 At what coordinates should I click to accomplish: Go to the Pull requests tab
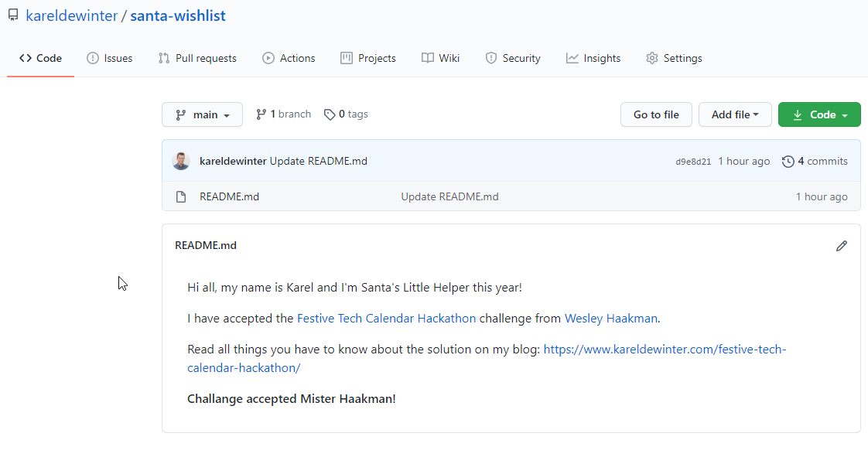tap(197, 58)
